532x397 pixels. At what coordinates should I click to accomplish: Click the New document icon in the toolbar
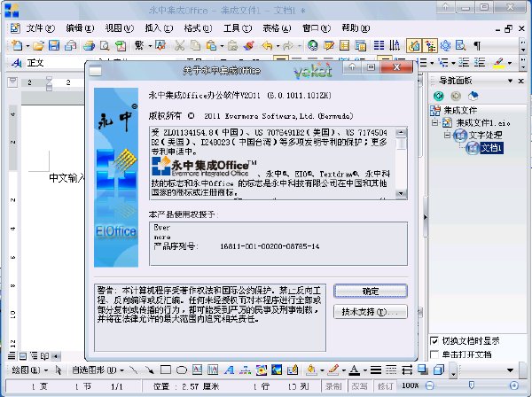[x=17, y=45]
